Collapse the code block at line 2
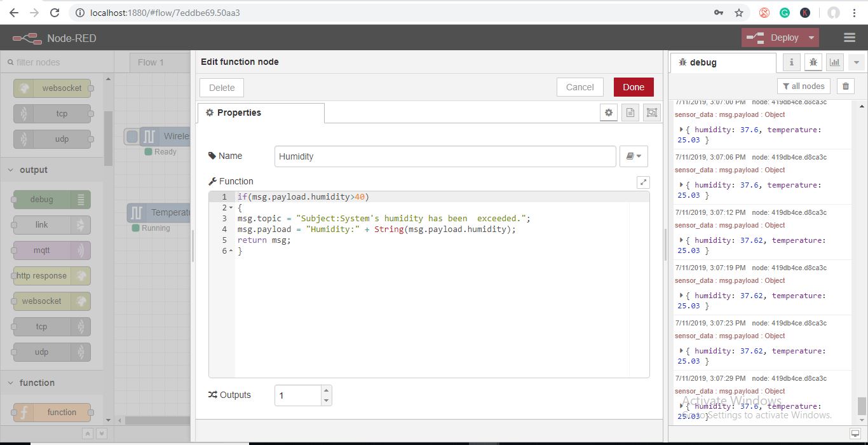Screen dimensions: 868x445 point(231,208)
